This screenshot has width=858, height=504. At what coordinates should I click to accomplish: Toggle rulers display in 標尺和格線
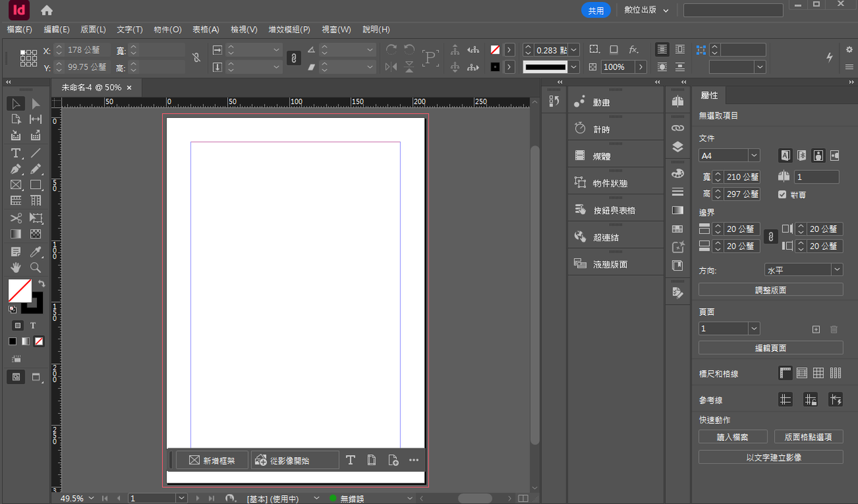785,373
